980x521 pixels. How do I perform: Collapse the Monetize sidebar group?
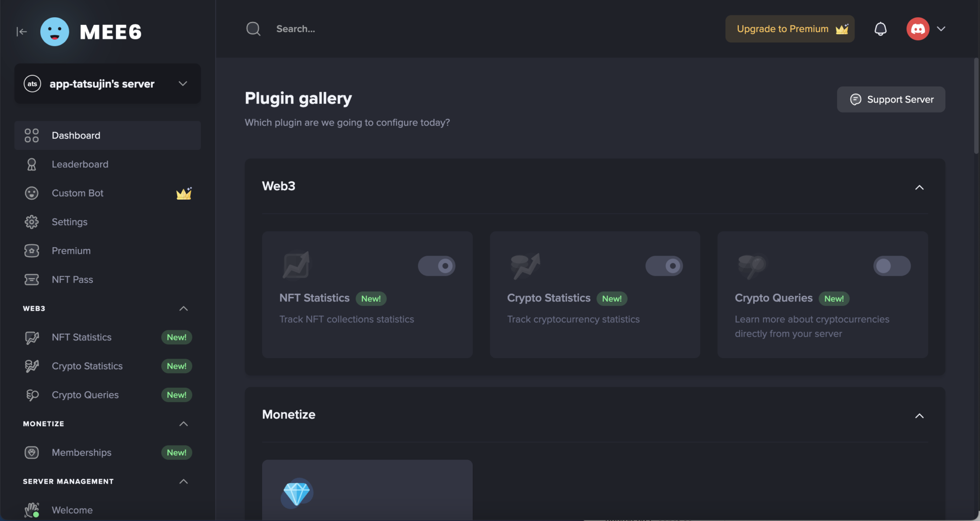coord(183,424)
